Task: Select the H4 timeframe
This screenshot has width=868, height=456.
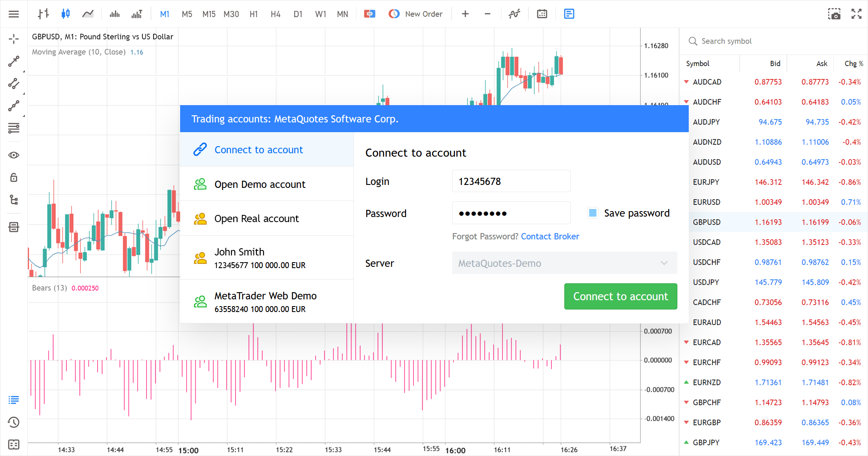Action: tap(275, 14)
